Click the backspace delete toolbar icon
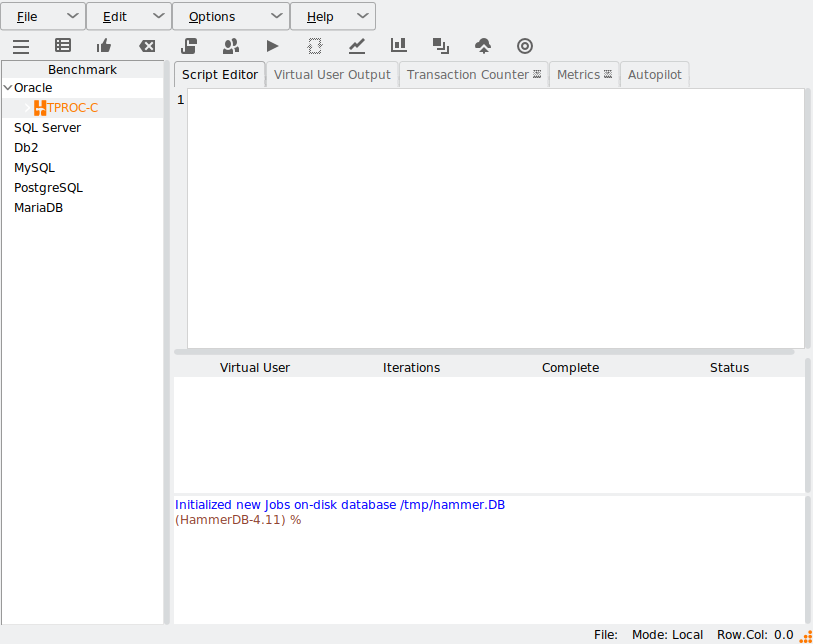The image size is (813, 644). tap(147, 46)
